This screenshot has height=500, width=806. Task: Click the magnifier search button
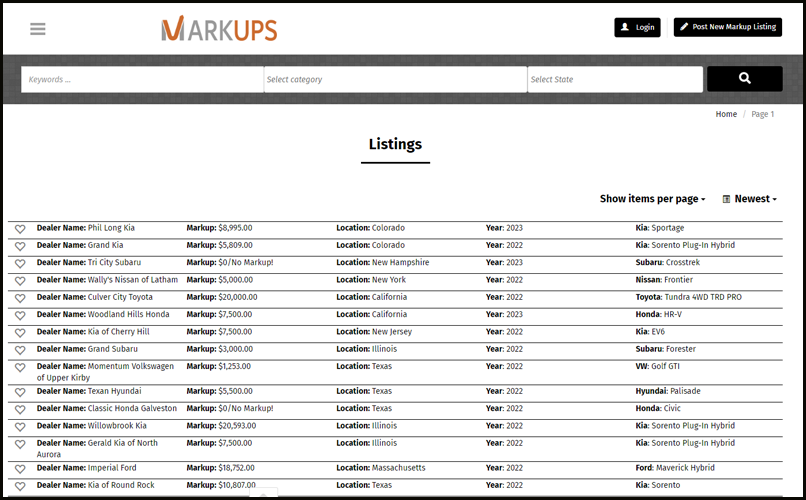coord(744,79)
